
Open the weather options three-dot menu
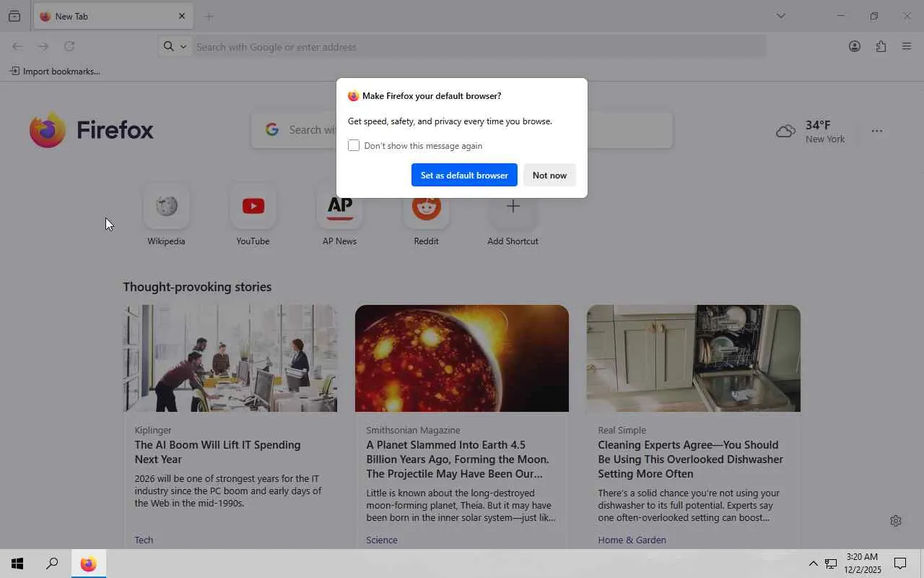click(877, 131)
